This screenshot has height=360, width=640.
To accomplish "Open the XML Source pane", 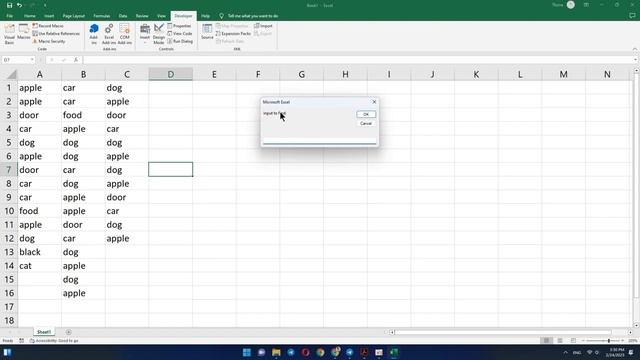I will (207, 32).
